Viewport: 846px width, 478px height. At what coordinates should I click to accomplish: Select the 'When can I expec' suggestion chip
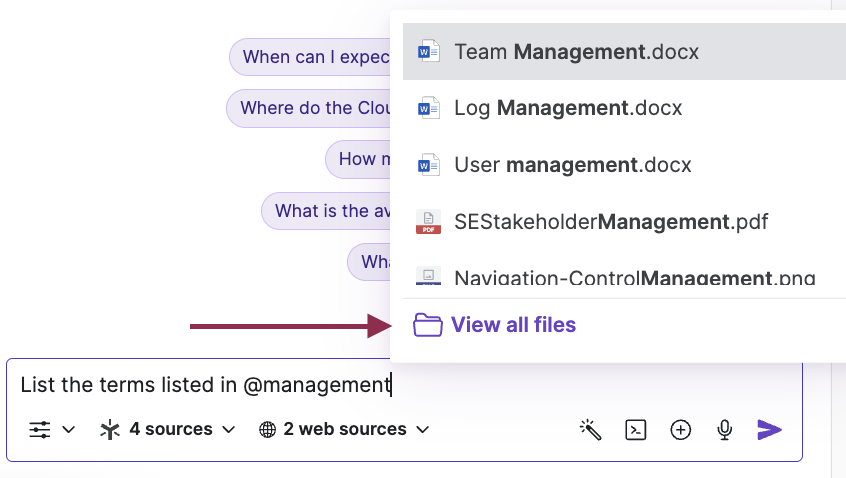310,57
